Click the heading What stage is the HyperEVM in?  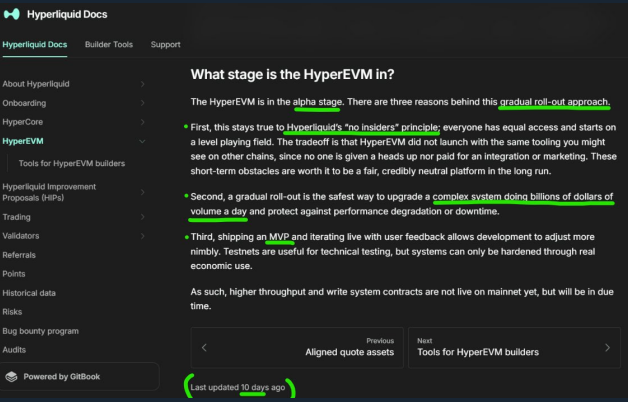point(292,74)
